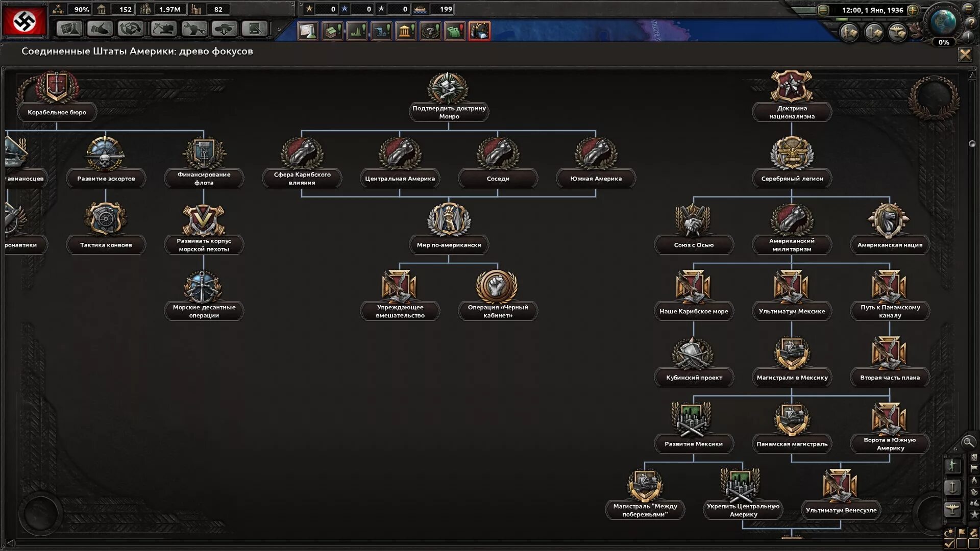Open Production wrench icon
This screenshot has height=551, width=980.
coord(194,29)
